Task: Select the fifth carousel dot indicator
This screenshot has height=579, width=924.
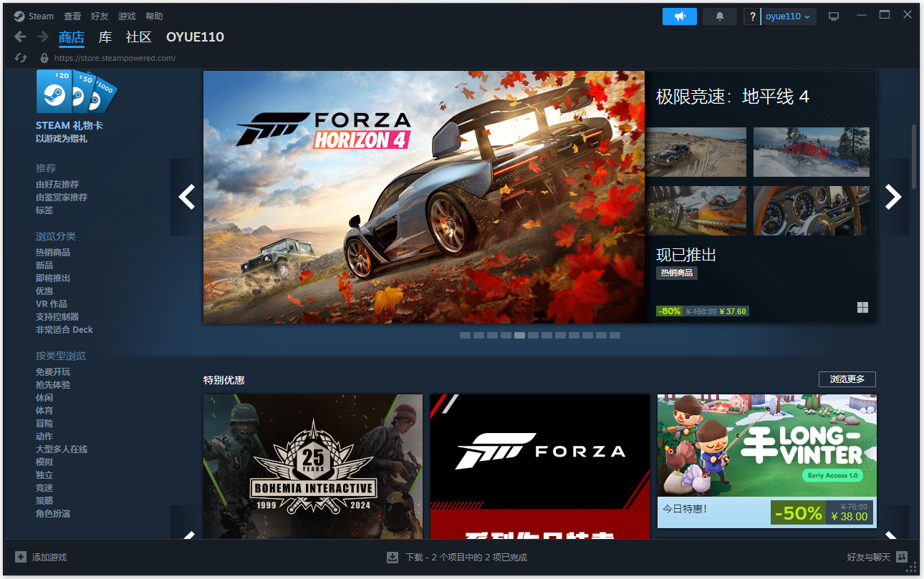Action: coord(519,334)
